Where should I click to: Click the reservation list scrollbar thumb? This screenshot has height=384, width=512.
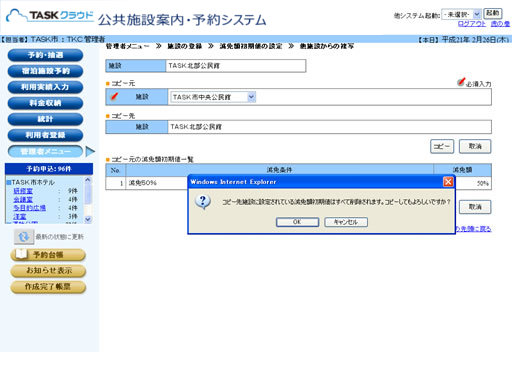(x=88, y=193)
